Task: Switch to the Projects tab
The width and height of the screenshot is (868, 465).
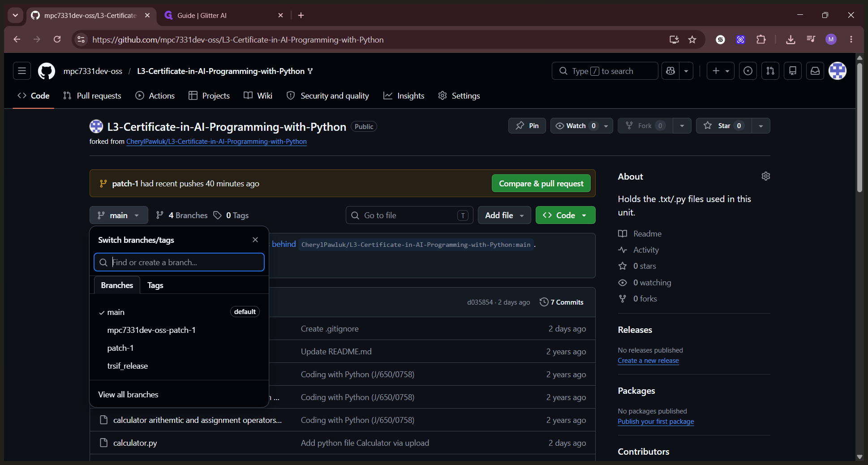Action: coord(209,95)
